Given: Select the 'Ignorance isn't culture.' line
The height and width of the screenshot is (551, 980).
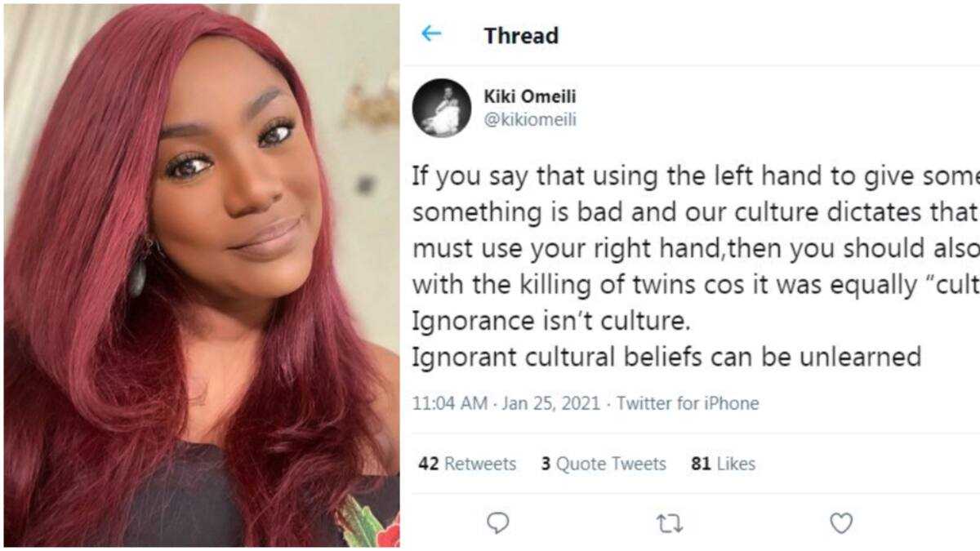Looking at the screenshot, I should [551, 322].
